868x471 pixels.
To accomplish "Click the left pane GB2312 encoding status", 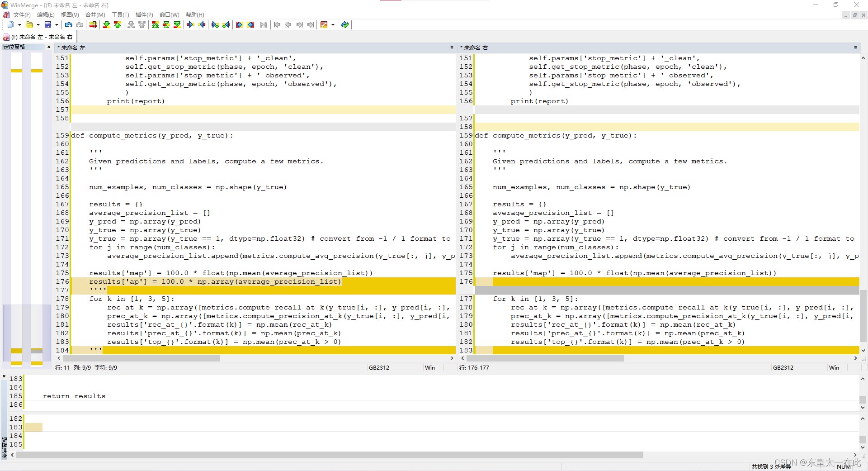I will click(379, 368).
